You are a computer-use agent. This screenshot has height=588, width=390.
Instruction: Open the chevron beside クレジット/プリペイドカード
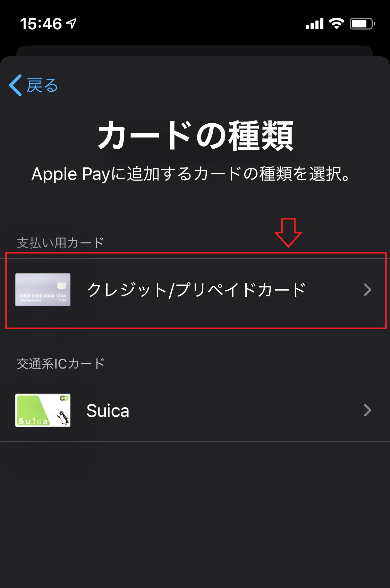click(x=367, y=290)
